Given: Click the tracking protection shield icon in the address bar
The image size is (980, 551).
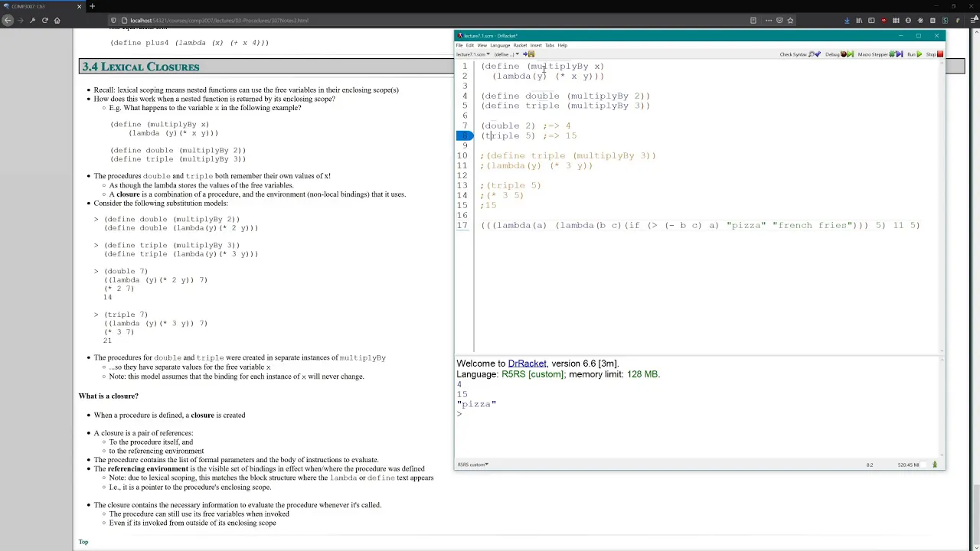Looking at the screenshot, I should pos(114,21).
